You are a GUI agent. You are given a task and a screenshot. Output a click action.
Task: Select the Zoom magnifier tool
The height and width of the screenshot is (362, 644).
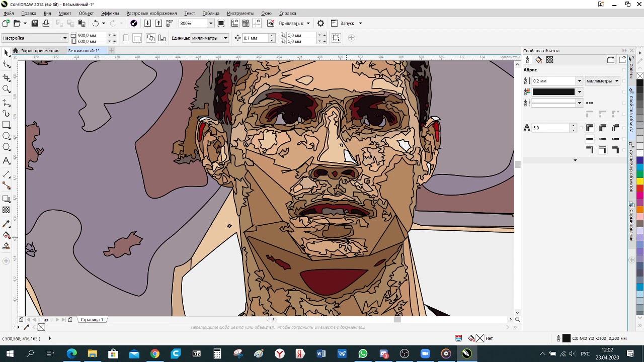[x=6, y=89]
